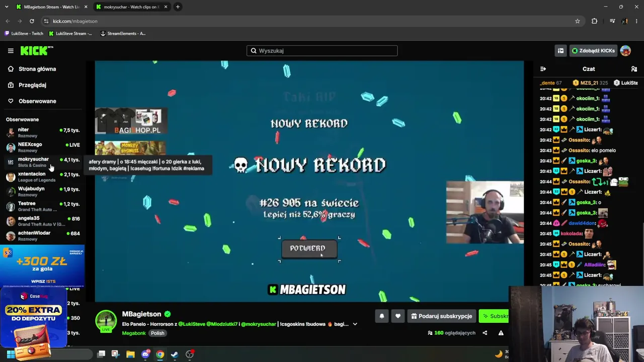Toggle the follow heart for MBagietson
This screenshot has height=362, width=644.
coord(398,316)
